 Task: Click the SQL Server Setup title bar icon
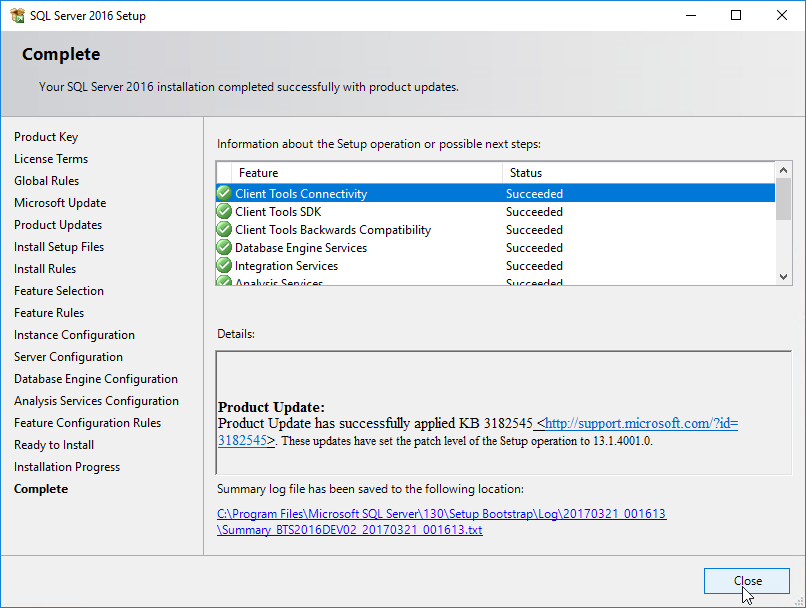(x=17, y=15)
